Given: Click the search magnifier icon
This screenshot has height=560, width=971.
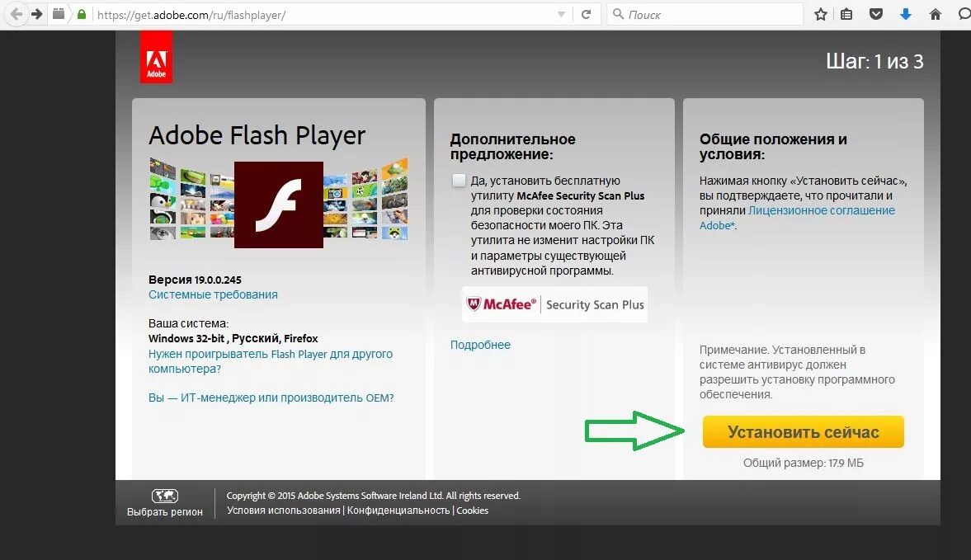Looking at the screenshot, I should (618, 14).
